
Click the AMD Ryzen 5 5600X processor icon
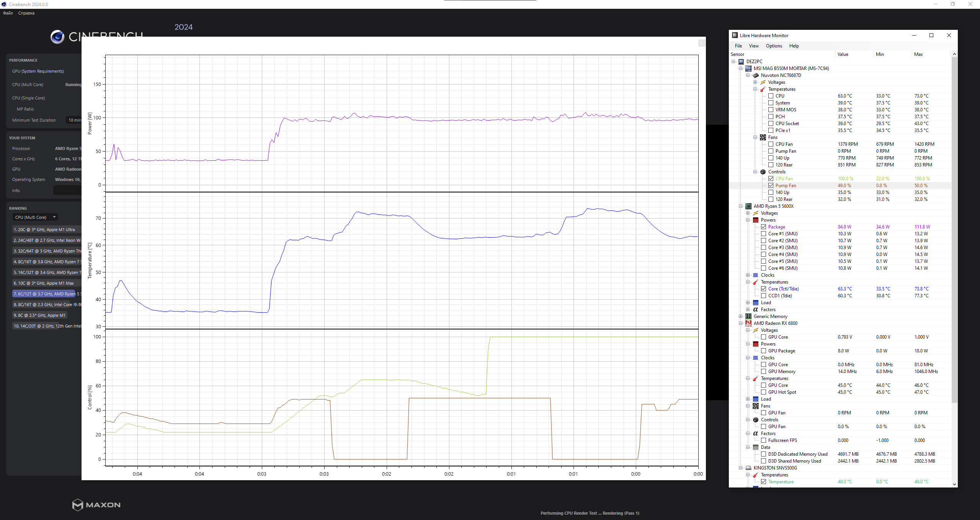pyautogui.click(x=748, y=206)
